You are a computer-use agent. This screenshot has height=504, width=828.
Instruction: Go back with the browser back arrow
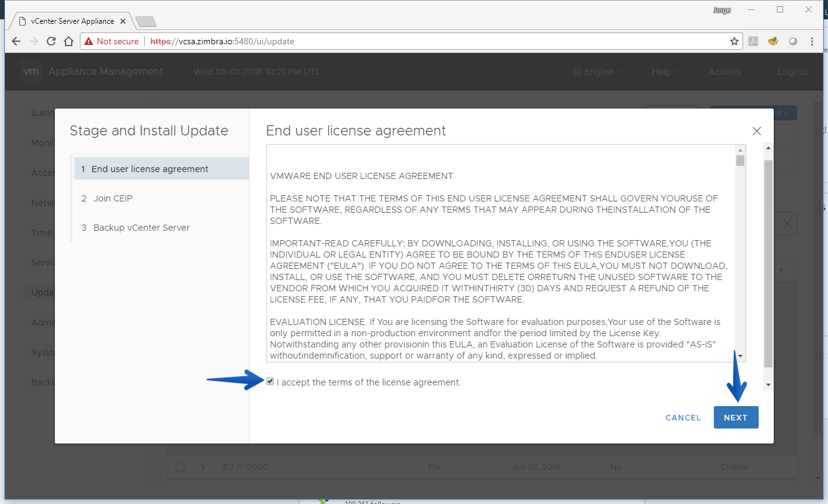(x=16, y=41)
